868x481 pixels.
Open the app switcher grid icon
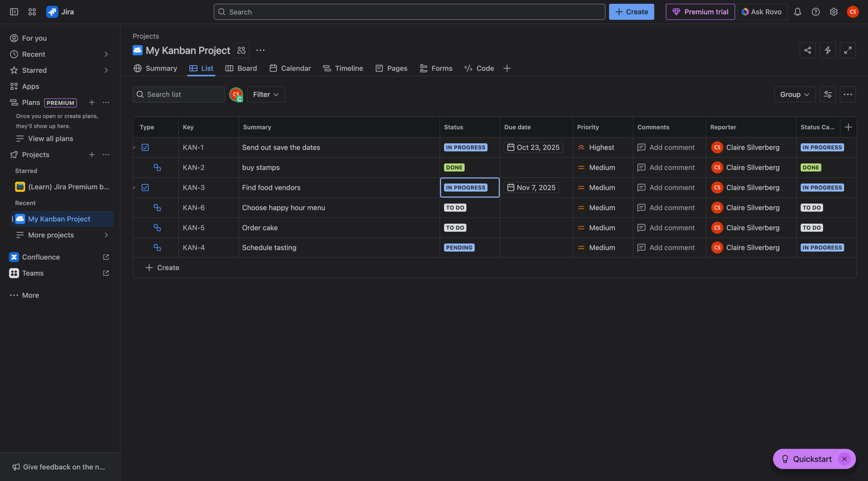[x=32, y=12]
